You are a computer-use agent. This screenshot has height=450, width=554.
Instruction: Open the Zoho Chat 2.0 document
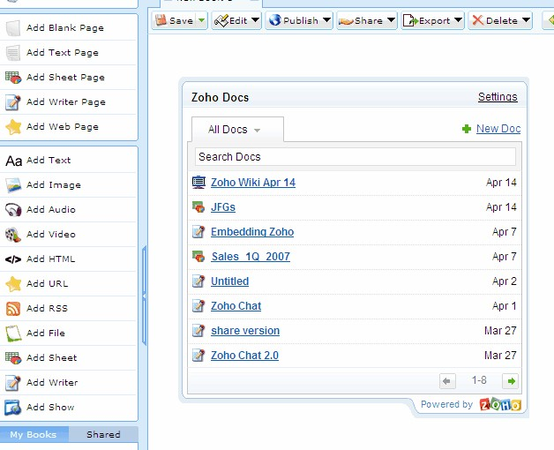pos(244,355)
